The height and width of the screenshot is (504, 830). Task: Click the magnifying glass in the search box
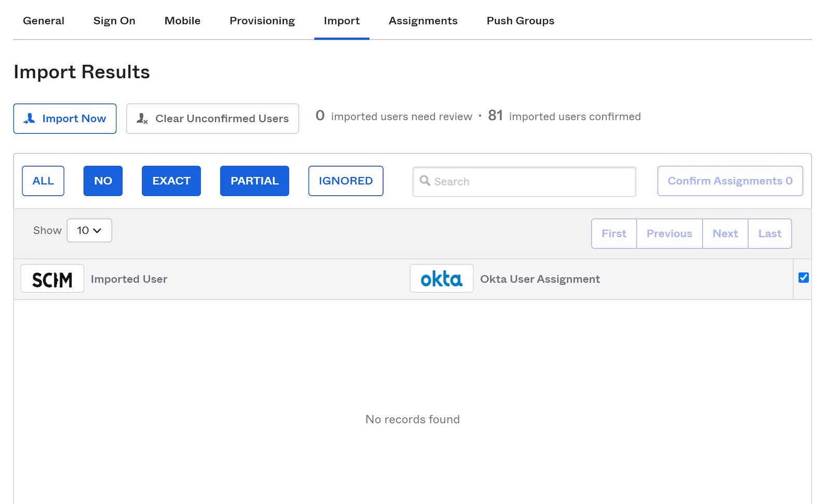click(425, 181)
